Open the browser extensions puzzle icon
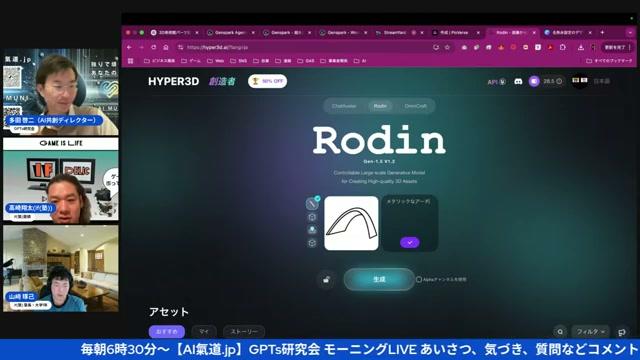Image resolution: width=640 pixels, height=360 pixels. (x=562, y=47)
